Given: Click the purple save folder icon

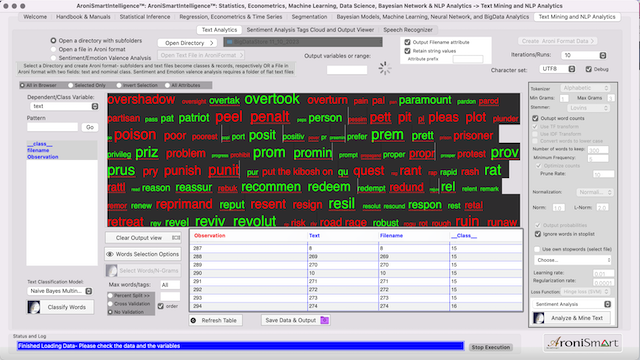Looking at the screenshot, I should coord(324,320).
